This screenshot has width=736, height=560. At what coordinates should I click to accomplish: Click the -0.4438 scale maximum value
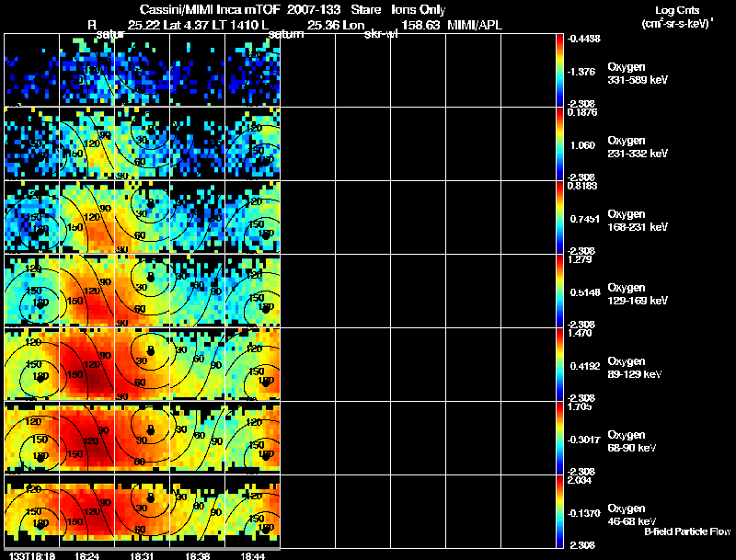pyautogui.click(x=584, y=39)
